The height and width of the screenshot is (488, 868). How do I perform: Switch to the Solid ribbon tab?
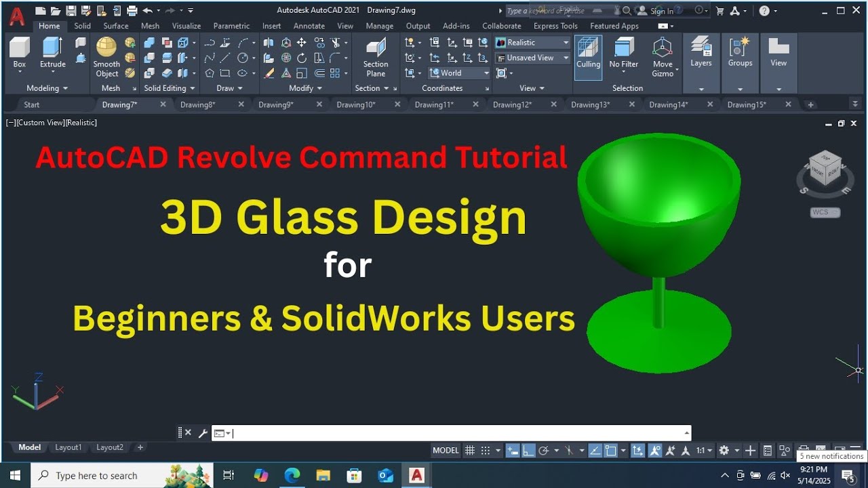(82, 26)
